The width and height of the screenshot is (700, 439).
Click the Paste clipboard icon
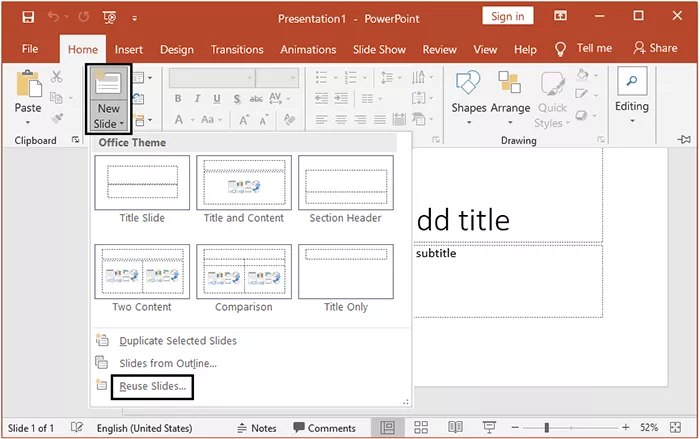(29, 84)
